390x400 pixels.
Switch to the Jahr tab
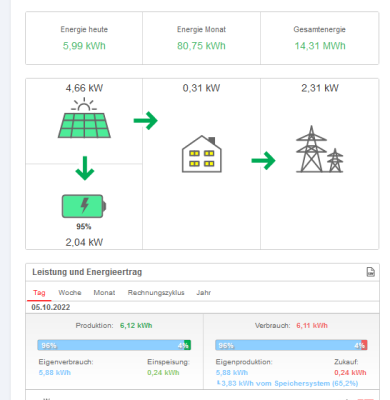click(x=204, y=293)
